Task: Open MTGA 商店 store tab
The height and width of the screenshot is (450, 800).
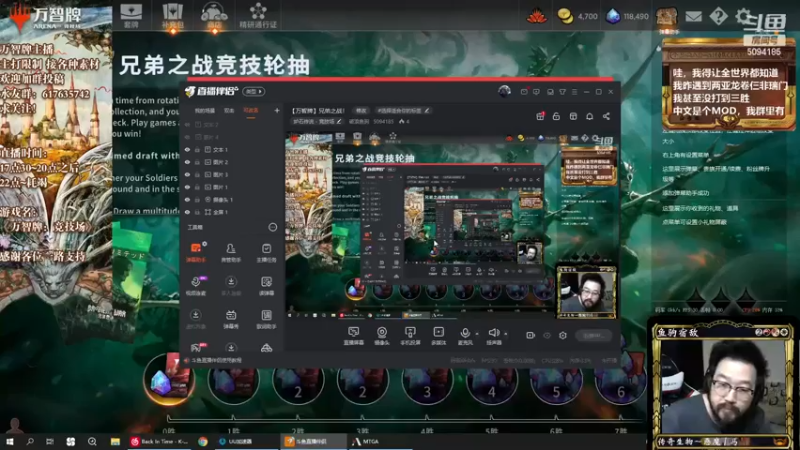Action: coord(214,15)
